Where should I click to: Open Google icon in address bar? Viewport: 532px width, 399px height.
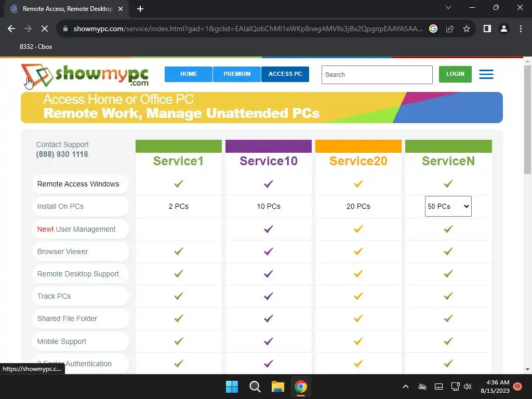(433, 29)
